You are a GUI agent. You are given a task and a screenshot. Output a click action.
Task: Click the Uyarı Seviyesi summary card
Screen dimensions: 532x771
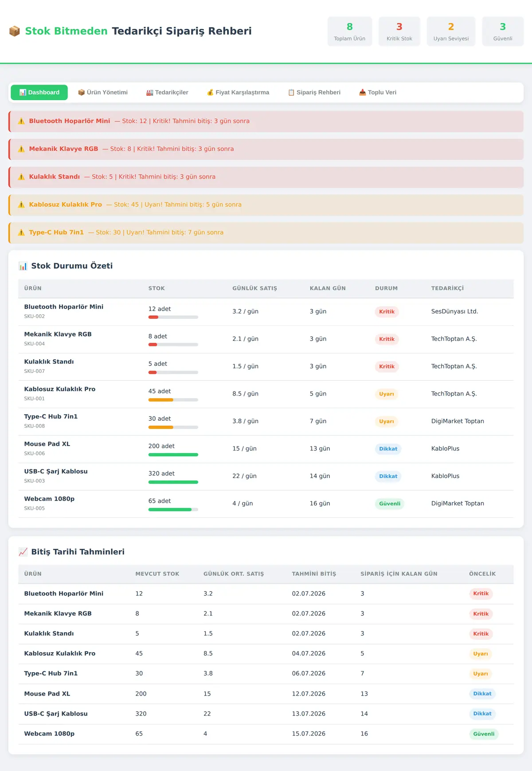pos(451,31)
